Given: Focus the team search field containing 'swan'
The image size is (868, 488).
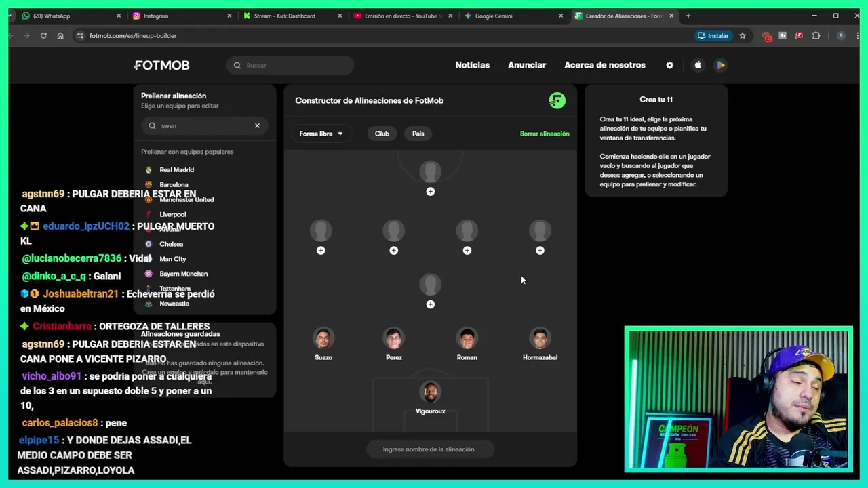Looking at the screenshot, I should [204, 125].
